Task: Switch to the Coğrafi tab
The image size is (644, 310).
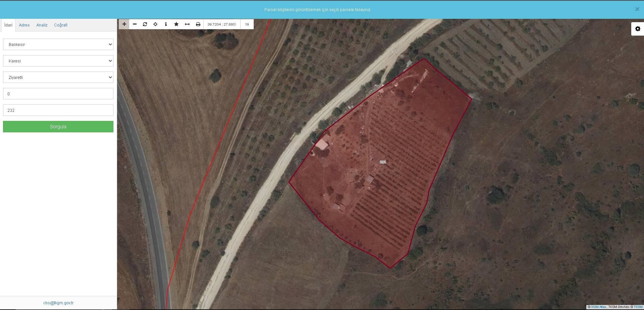Action: click(x=61, y=25)
